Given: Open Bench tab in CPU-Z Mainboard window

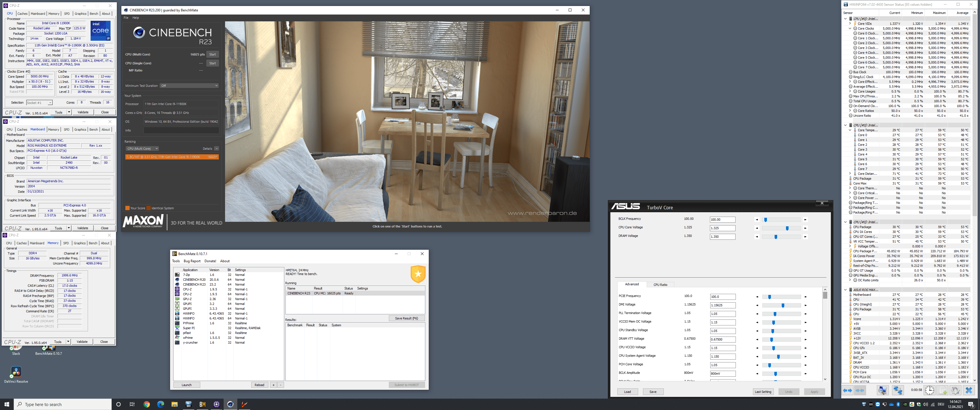Looking at the screenshot, I should (94, 130).
